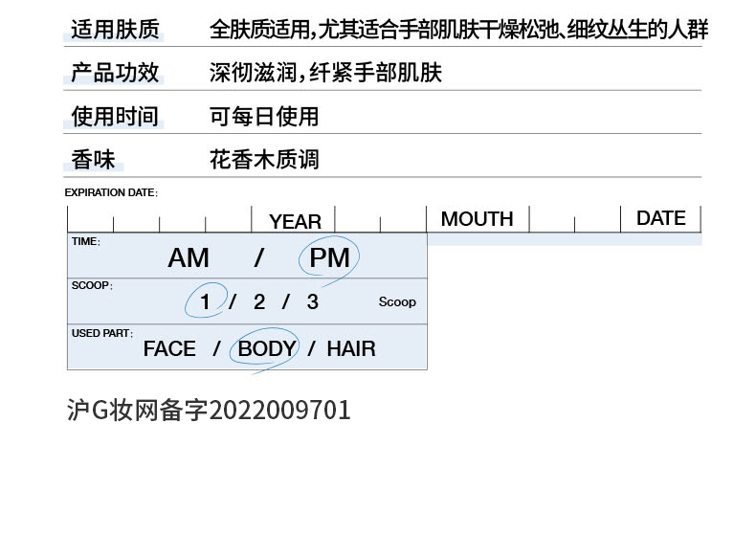Click registration number 沪G妆网备字2022009701
756x534 pixels.
[210, 411]
